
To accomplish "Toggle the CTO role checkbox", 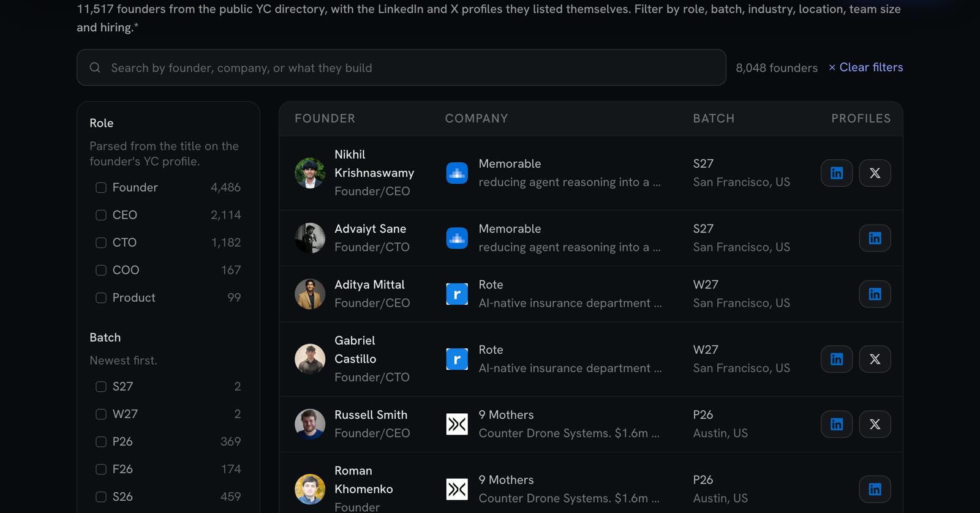I will coord(101,243).
